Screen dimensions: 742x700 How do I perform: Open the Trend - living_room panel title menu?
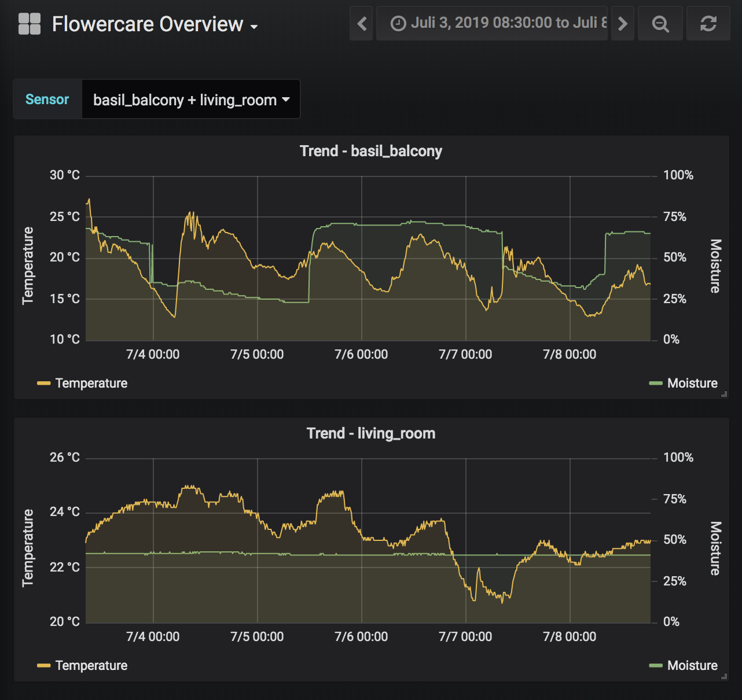tap(371, 433)
